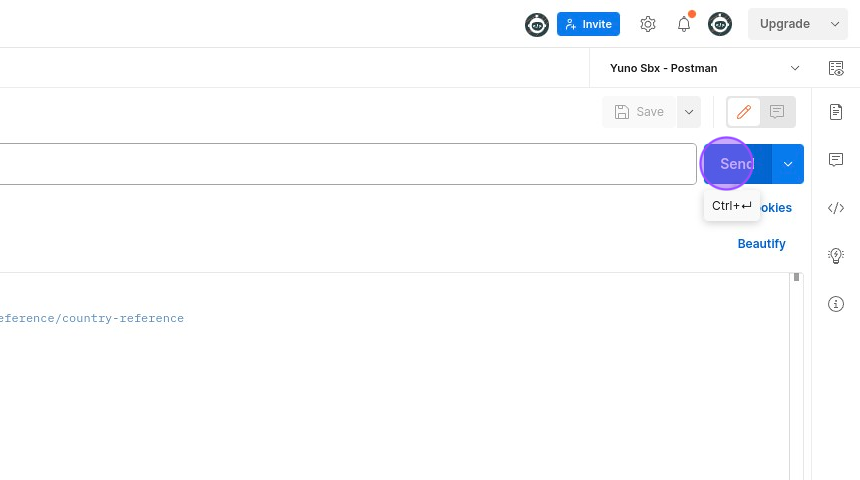This screenshot has width=860, height=480.
Task: Expand the Upgrade dropdown arrow
Action: pyautogui.click(x=835, y=24)
